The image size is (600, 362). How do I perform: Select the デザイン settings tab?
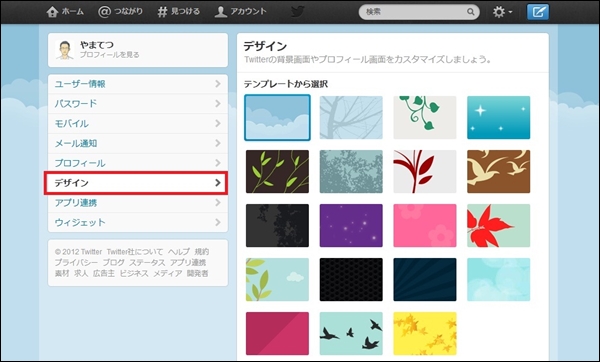[136, 183]
